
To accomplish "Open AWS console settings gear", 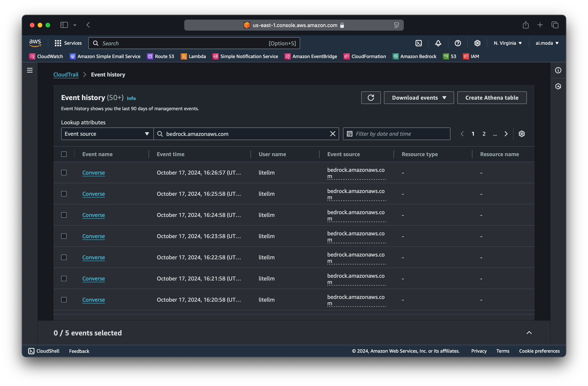I will [x=477, y=43].
